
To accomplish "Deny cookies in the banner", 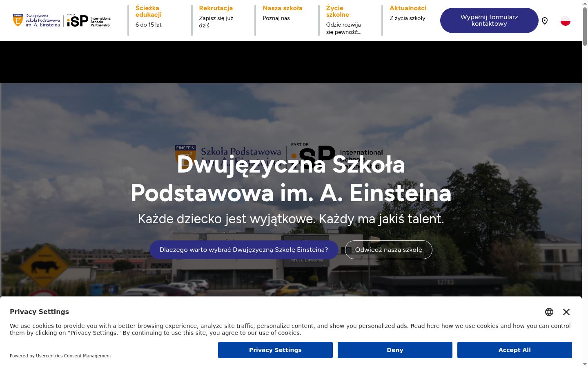I will click(x=395, y=350).
